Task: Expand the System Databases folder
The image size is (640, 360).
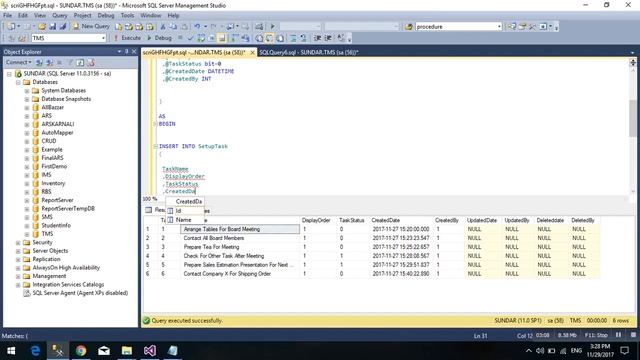Action: 27,91
